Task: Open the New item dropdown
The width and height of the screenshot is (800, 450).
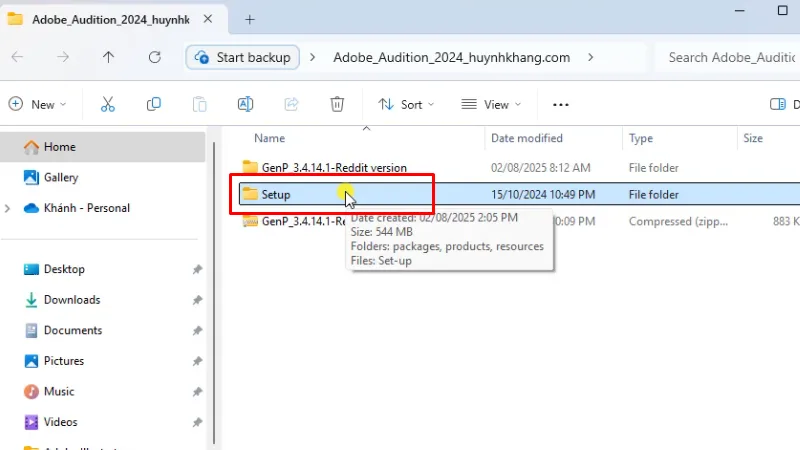Action: [x=38, y=104]
